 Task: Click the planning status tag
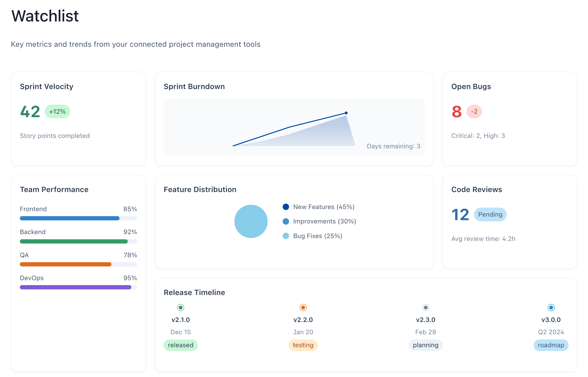pos(426,345)
